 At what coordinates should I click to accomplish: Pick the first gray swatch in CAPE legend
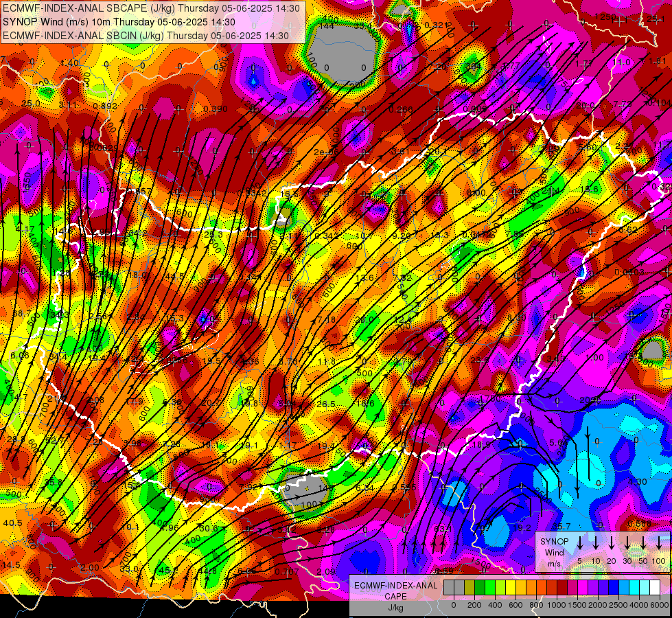point(449,588)
